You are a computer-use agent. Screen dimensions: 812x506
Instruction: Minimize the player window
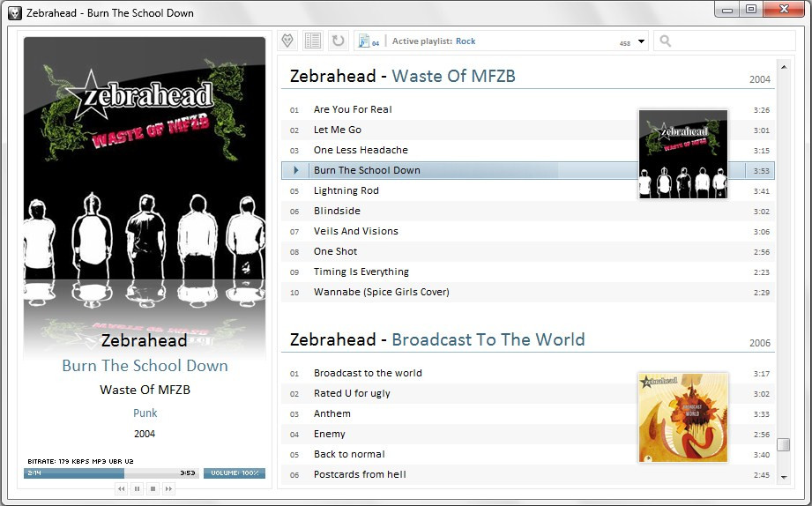click(x=727, y=9)
